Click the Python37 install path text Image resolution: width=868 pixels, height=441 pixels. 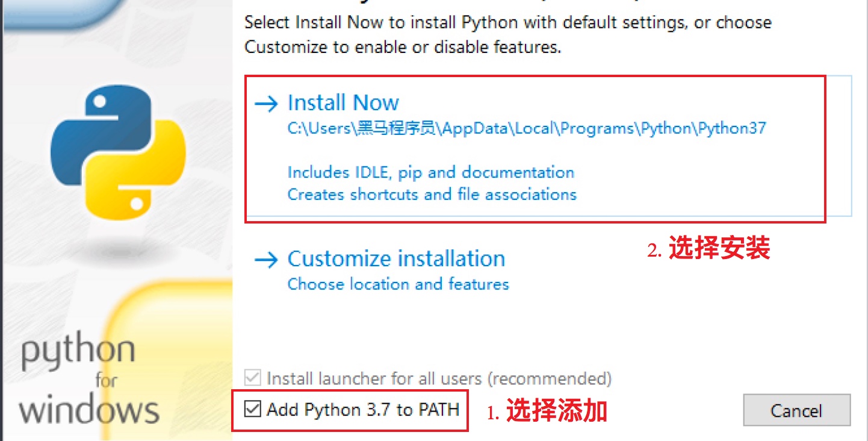[x=527, y=128]
